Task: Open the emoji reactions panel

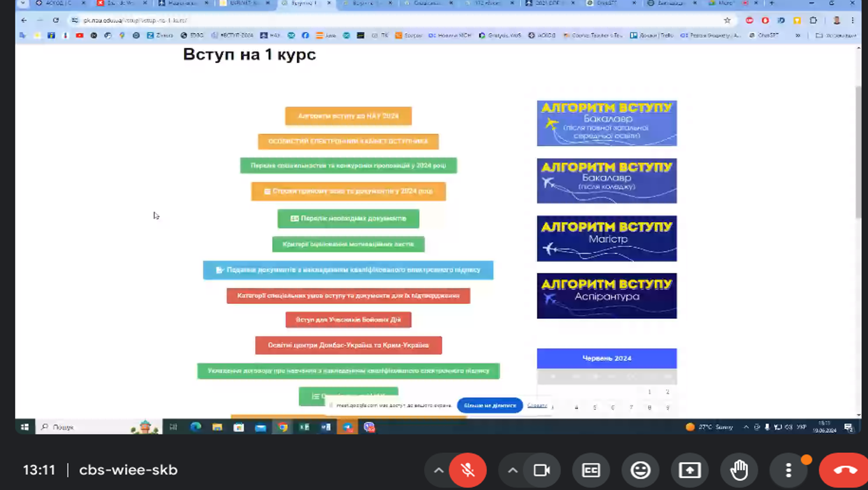Action: [640, 470]
